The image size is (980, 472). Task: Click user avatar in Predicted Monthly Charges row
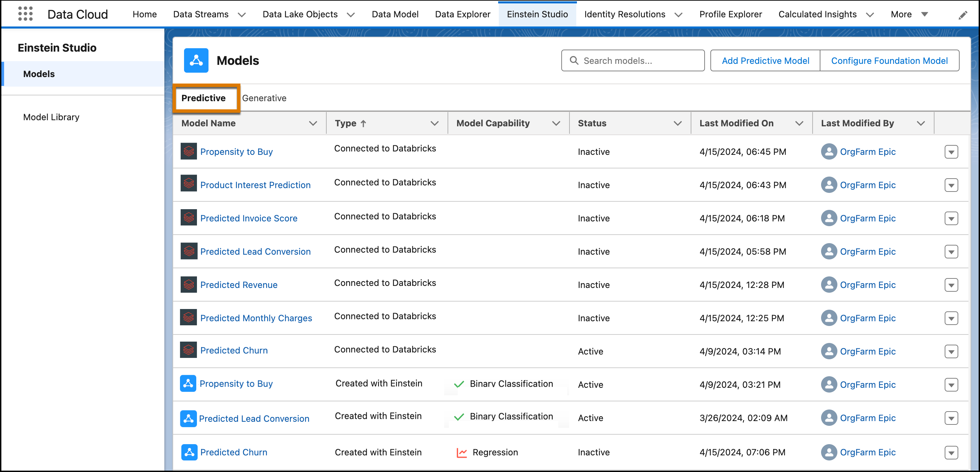click(829, 318)
